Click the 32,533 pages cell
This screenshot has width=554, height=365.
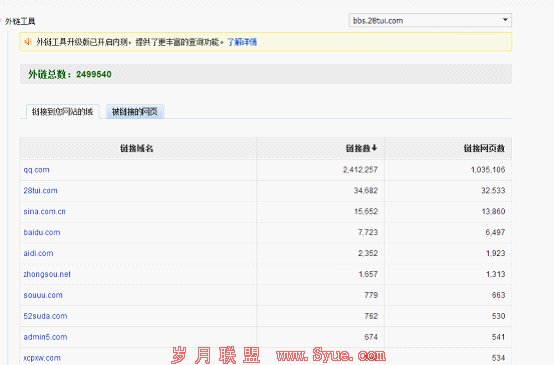[x=493, y=190]
